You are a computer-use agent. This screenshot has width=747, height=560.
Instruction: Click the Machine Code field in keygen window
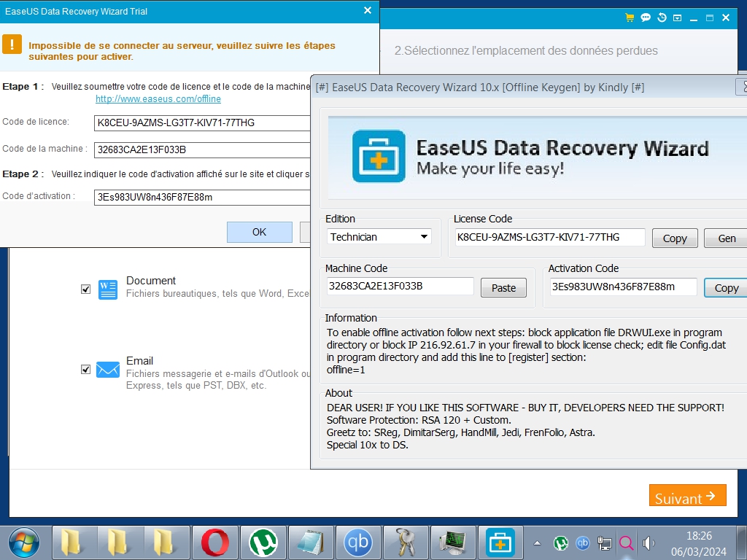400,286
